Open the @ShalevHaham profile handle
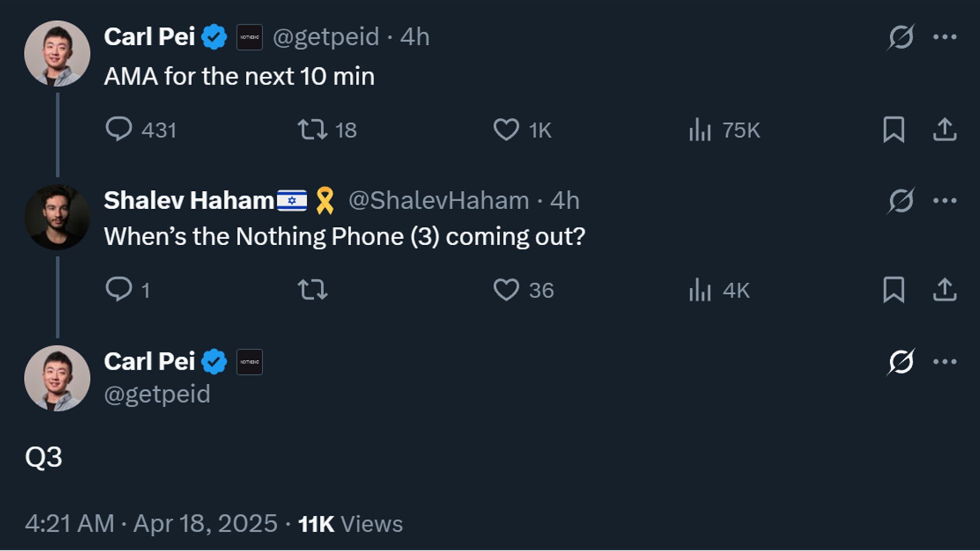This screenshot has width=980, height=551. 438,201
